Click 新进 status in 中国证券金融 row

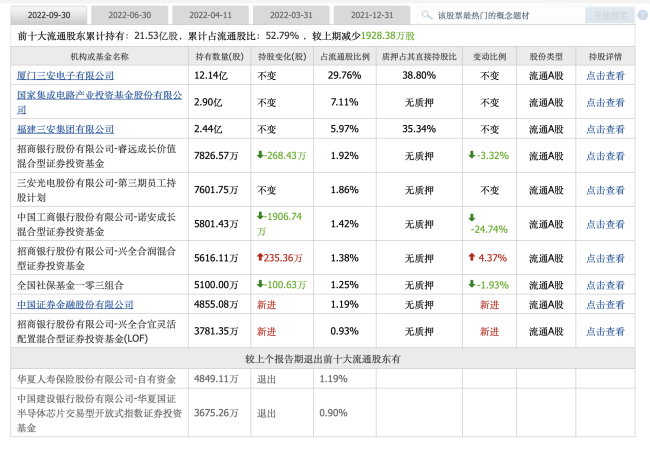(267, 305)
